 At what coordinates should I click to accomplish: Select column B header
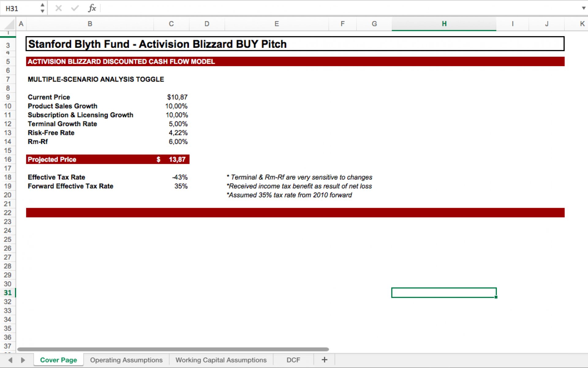tap(90, 24)
